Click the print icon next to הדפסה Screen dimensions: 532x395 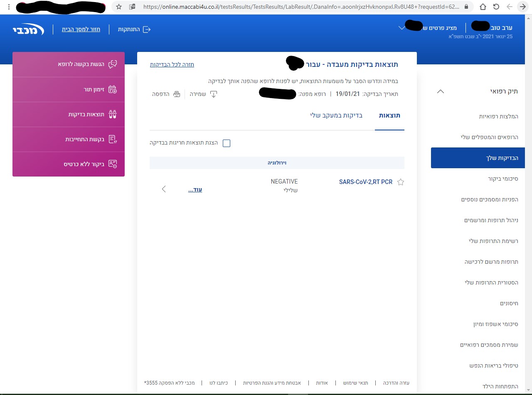point(177,94)
